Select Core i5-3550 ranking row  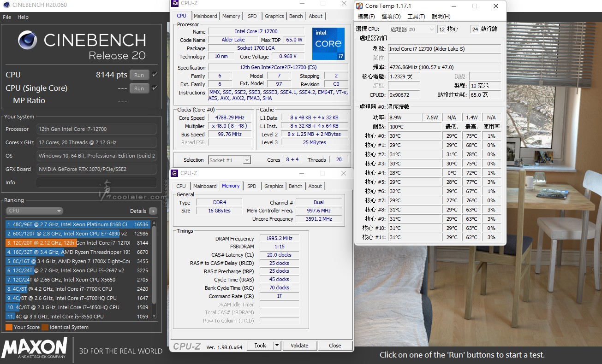tap(77, 317)
